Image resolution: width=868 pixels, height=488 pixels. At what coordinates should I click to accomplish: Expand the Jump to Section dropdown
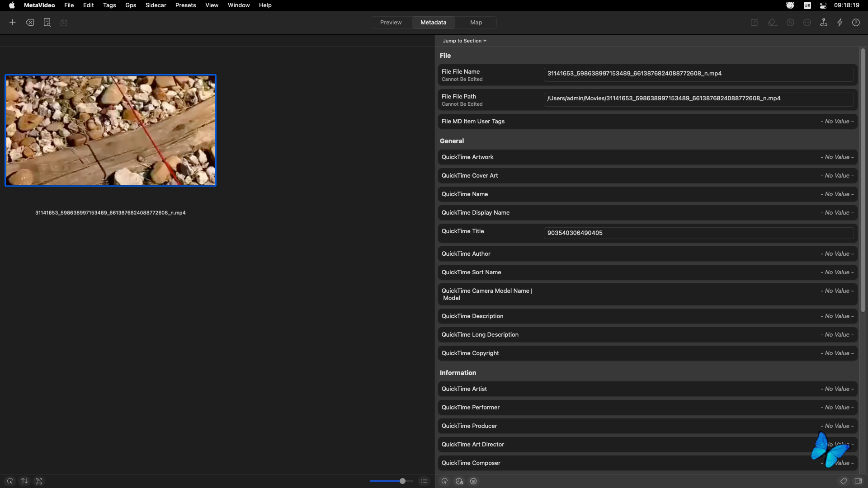coord(465,41)
